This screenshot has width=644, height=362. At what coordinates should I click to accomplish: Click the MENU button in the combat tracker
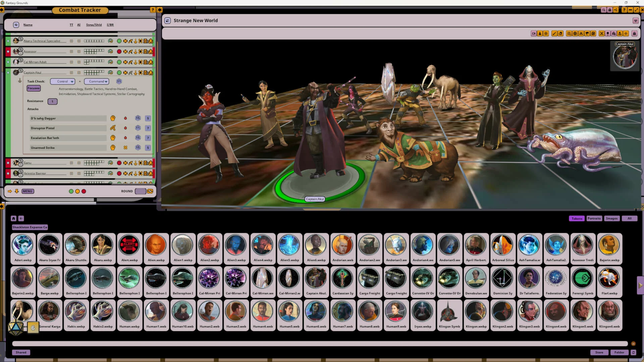coord(28,191)
